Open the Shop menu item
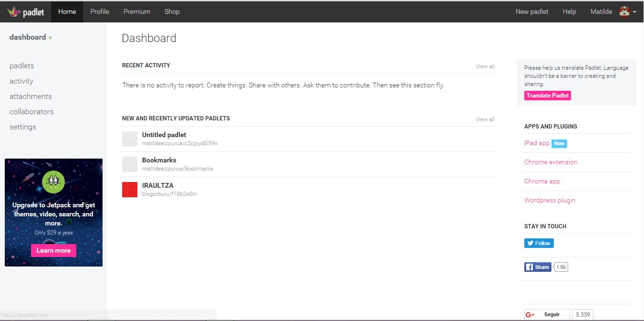This screenshot has width=644, height=321. click(172, 11)
